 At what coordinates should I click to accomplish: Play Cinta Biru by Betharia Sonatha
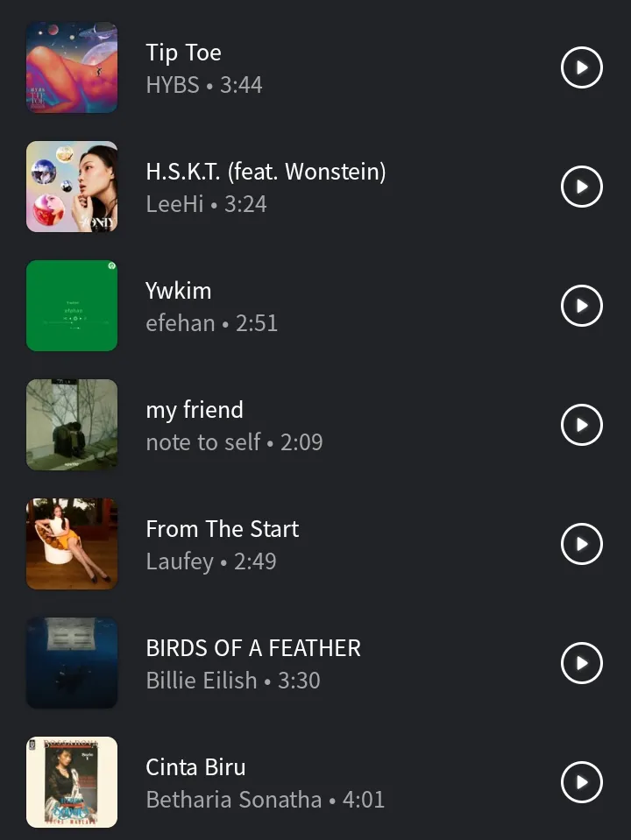(x=581, y=782)
